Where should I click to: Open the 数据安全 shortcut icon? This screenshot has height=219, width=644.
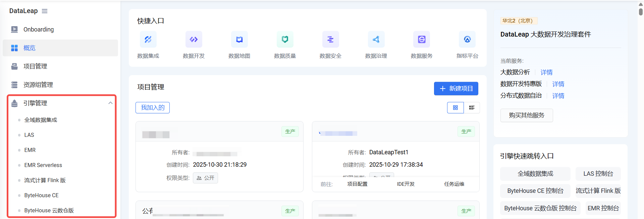click(x=331, y=40)
